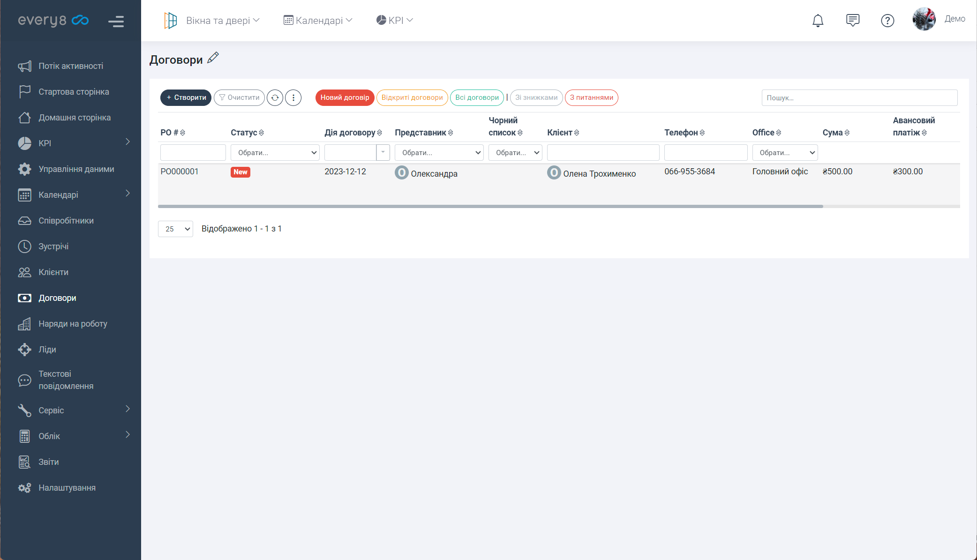This screenshot has height=560, width=977.
Task: Open the Статус filter dropdown
Action: pyautogui.click(x=275, y=153)
